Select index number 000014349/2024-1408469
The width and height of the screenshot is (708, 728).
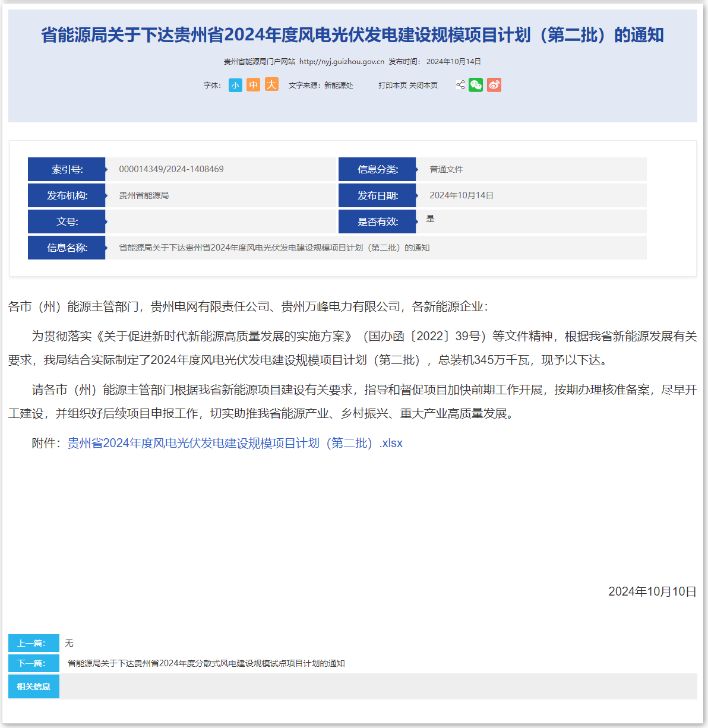click(171, 169)
